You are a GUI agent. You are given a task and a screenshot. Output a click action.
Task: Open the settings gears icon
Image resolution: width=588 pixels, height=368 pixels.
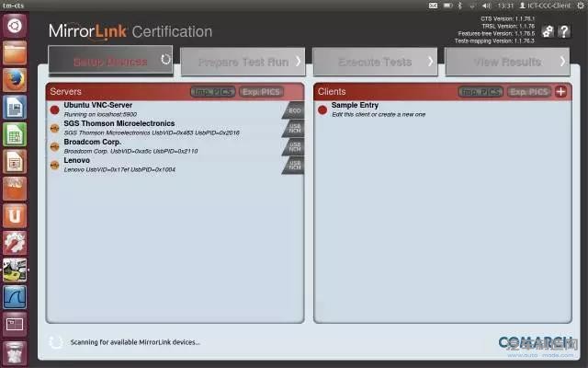[x=548, y=31]
